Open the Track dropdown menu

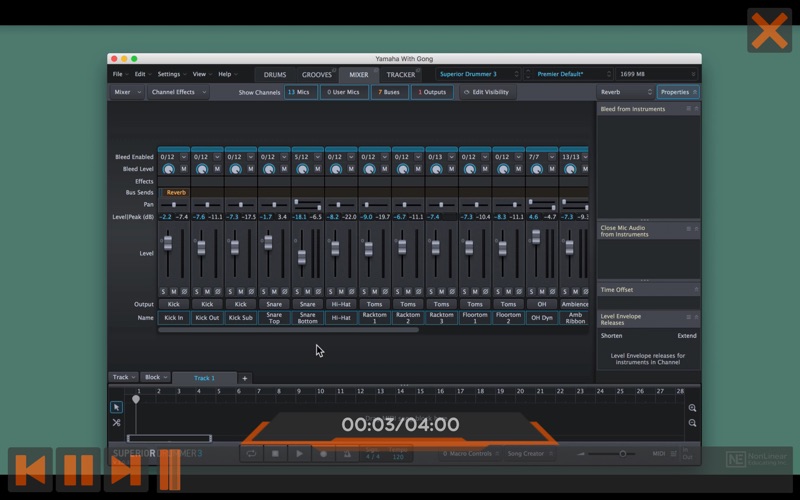tap(123, 378)
